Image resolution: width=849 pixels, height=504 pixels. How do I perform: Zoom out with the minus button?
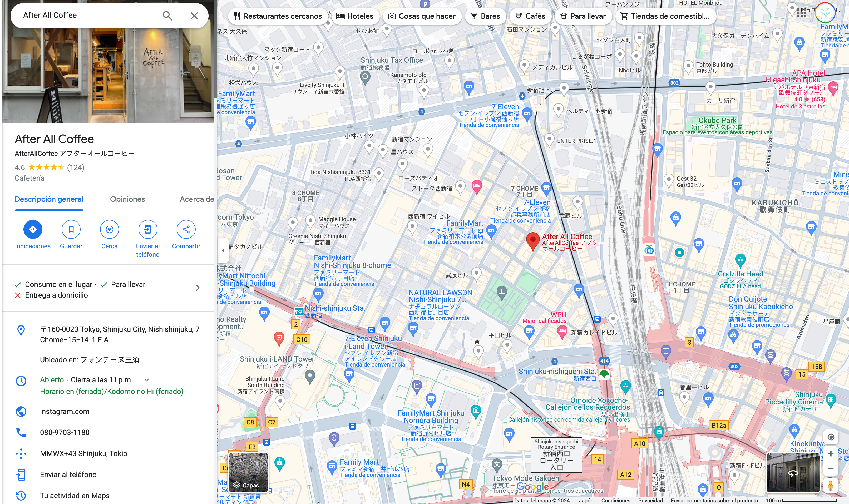(x=831, y=468)
